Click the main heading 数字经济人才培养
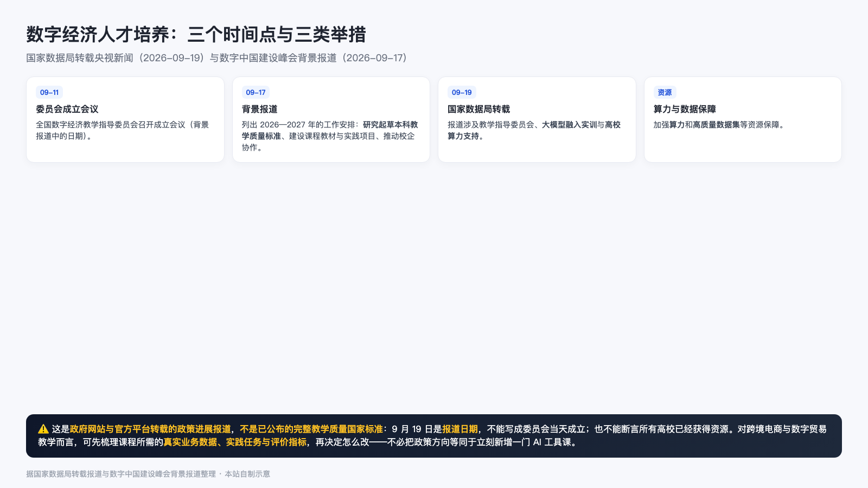 point(196,34)
